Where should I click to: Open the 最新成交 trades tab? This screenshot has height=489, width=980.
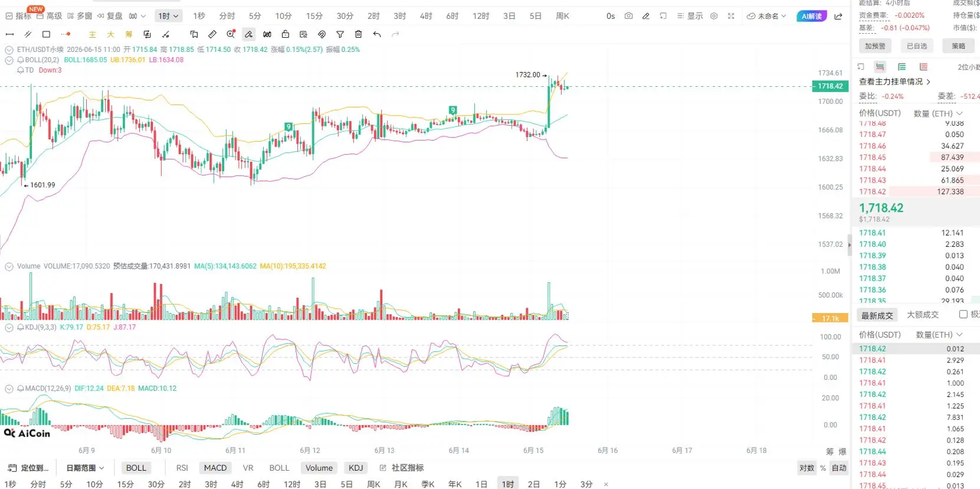[877, 315]
